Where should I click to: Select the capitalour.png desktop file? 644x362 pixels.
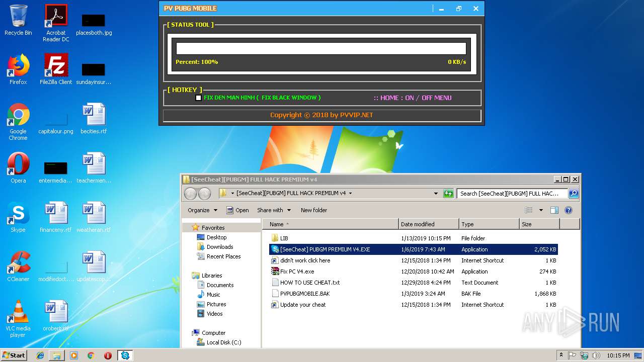tap(56, 122)
